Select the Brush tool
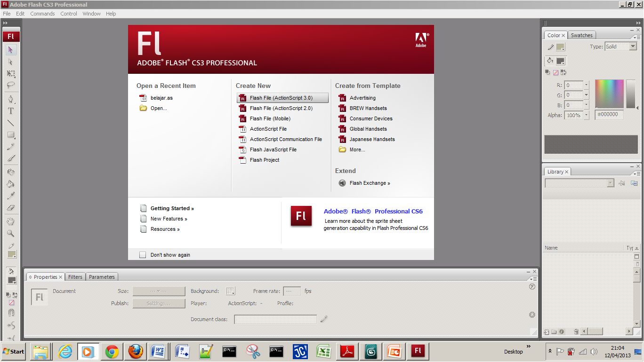 (11, 159)
